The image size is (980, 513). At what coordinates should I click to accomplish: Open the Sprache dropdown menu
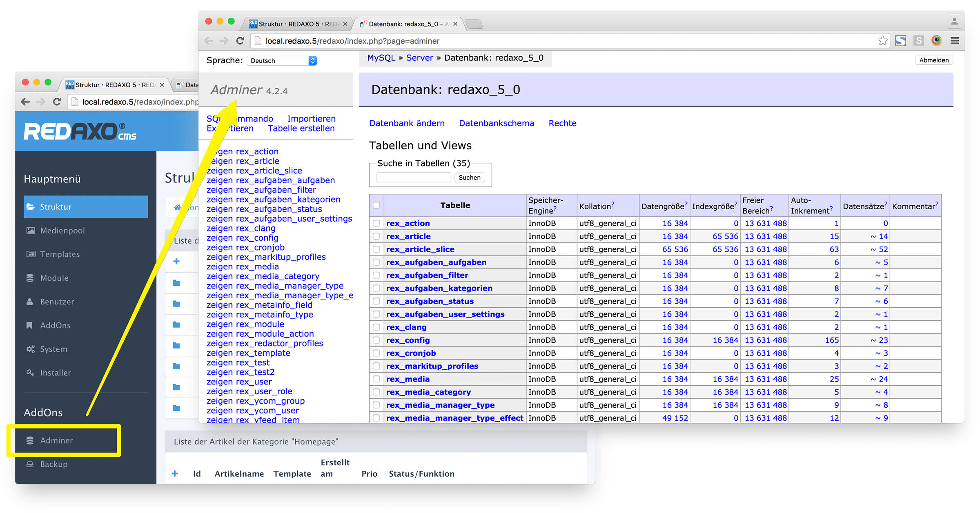pos(282,60)
